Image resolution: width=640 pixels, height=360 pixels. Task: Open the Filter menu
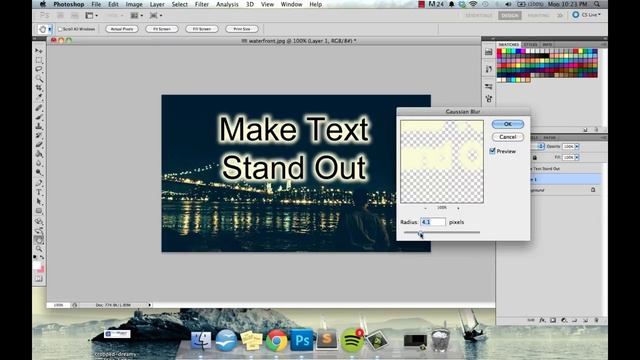click(202, 4)
